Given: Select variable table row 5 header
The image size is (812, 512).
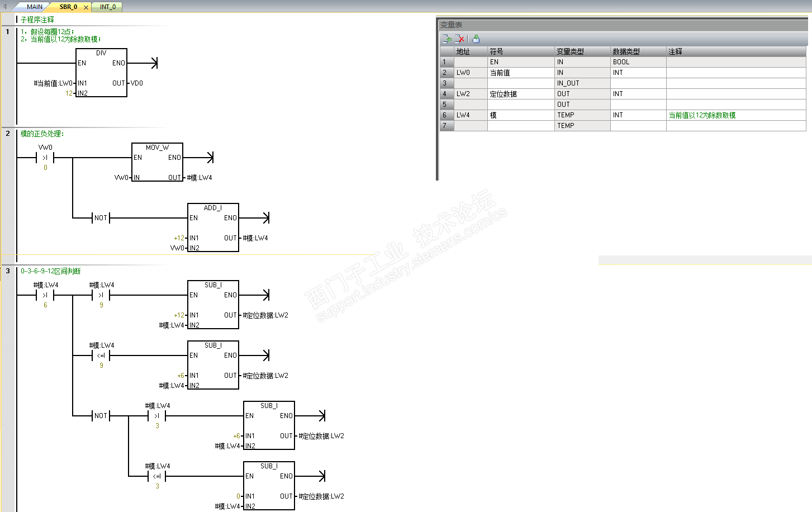Looking at the screenshot, I should [x=447, y=105].
